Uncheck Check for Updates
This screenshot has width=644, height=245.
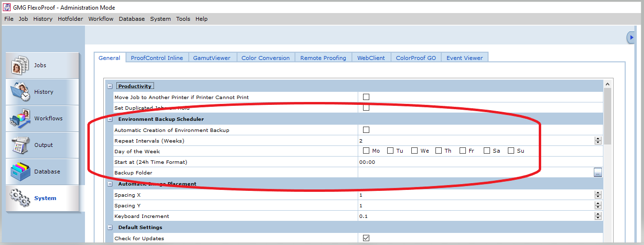(366, 238)
